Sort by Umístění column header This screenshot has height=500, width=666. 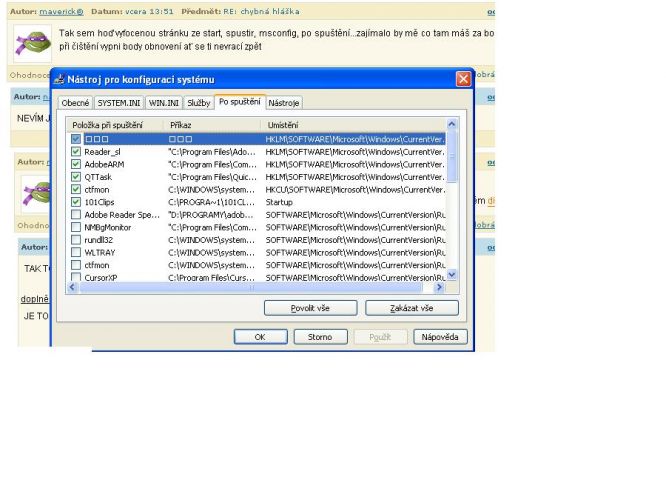353,125
